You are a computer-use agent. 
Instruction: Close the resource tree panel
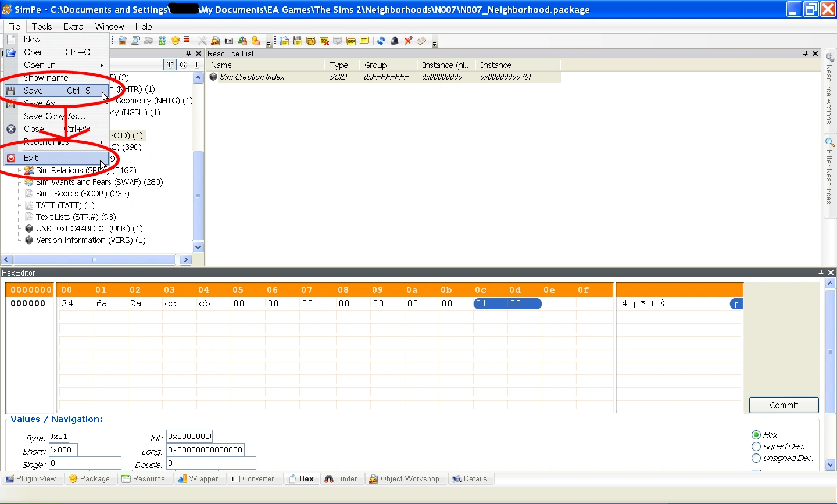click(198, 53)
